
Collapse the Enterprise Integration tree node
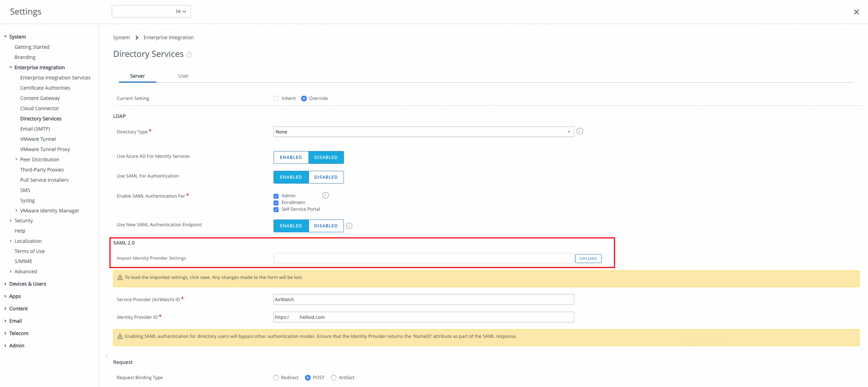[x=11, y=67]
